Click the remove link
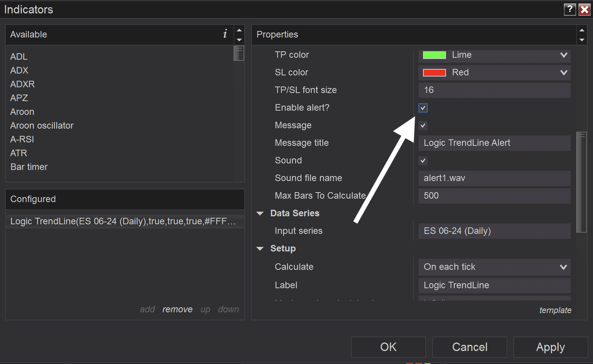 pyautogui.click(x=177, y=309)
